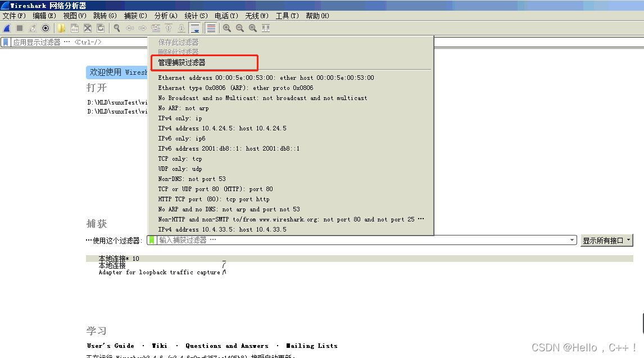Open 显示所有接口 dropdown
Image resolution: width=644 pixels, height=358 pixels.
606,241
